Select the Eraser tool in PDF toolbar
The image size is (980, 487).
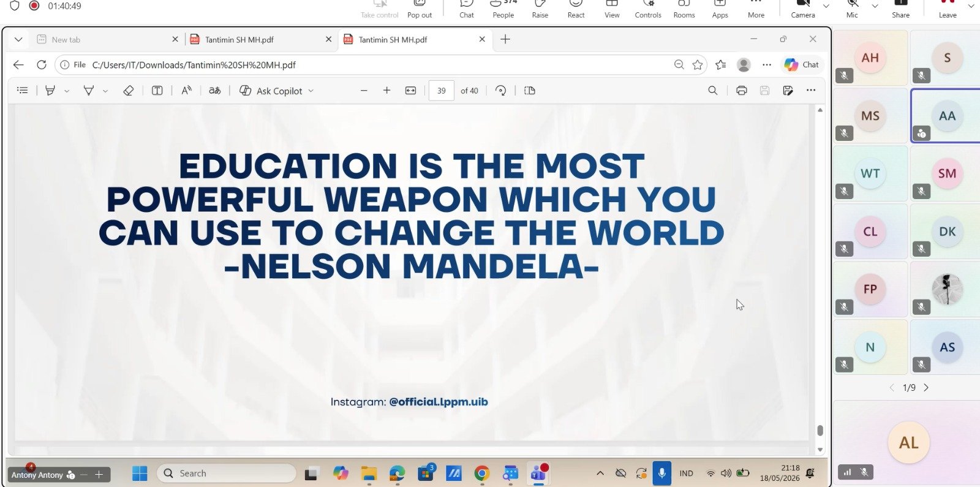pyautogui.click(x=128, y=91)
